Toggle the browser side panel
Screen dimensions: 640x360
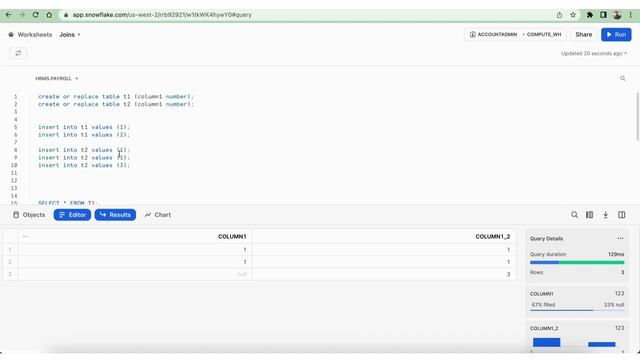click(603, 15)
